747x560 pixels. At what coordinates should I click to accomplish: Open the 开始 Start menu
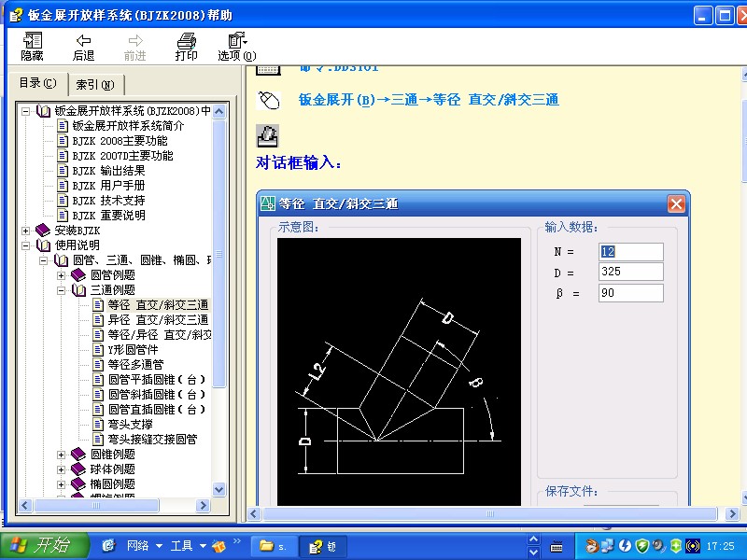pyautogui.click(x=44, y=545)
